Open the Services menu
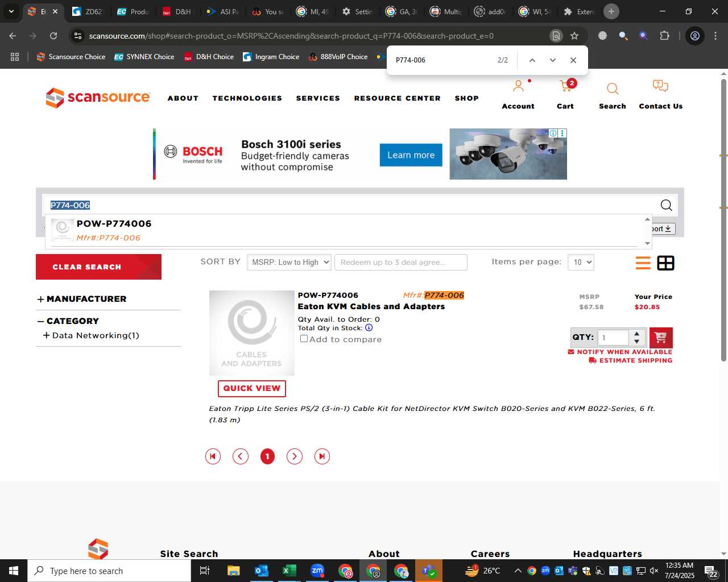 click(x=318, y=98)
